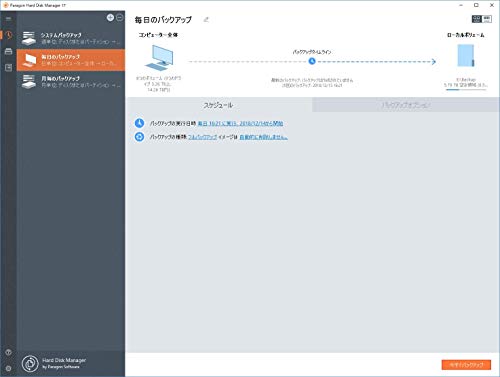This screenshot has height=377, width=500.
Task: Open the disks and volumes sidebar icon
Action: tap(8, 51)
